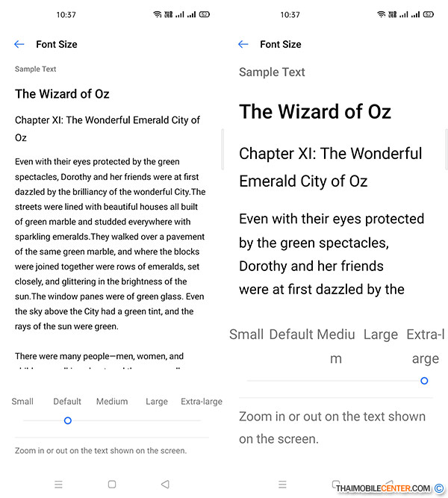Select Small font size on left screen
Image resolution: width=448 pixels, height=498 pixels.
click(x=22, y=402)
